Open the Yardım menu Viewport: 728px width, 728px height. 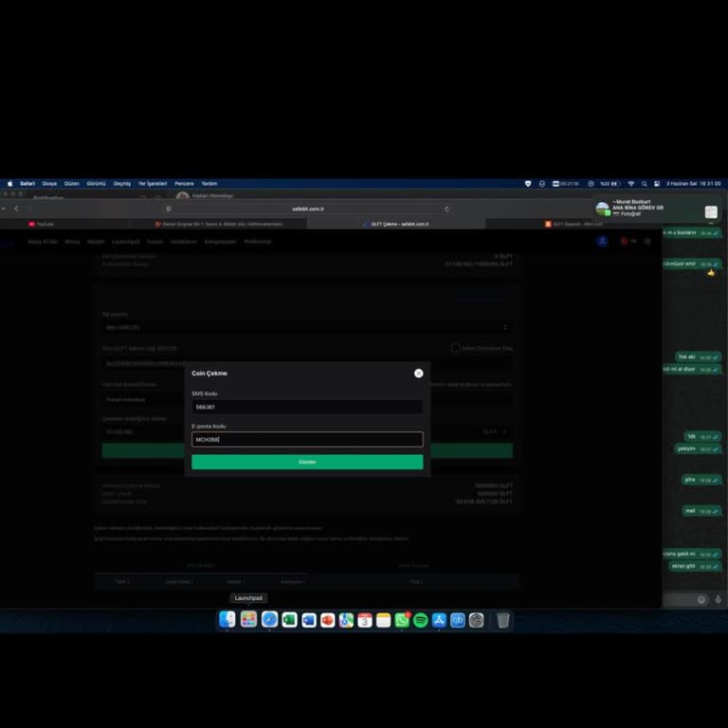click(x=209, y=183)
